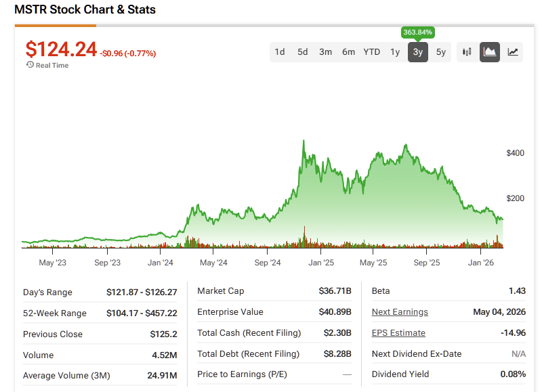Click the active 3y range button
542x392 pixels.
point(417,51)
